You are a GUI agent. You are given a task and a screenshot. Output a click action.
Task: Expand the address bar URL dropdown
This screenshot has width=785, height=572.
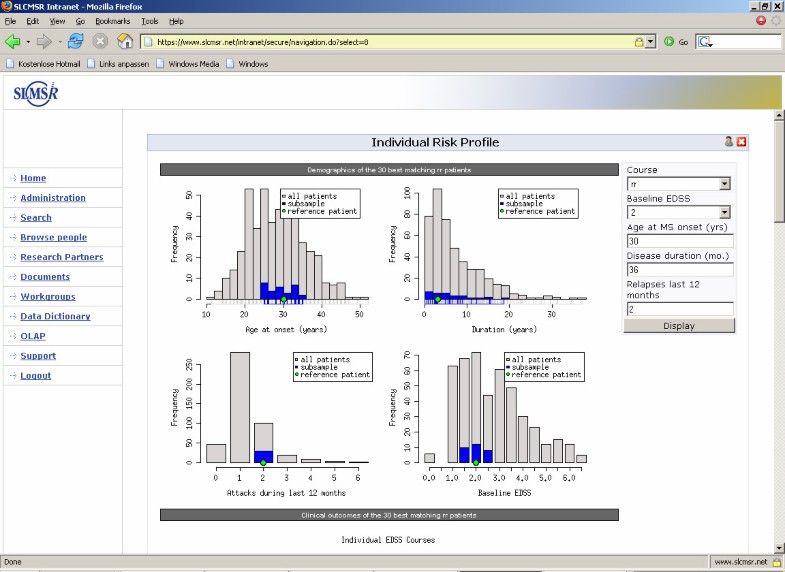click(x=650, y=42)
